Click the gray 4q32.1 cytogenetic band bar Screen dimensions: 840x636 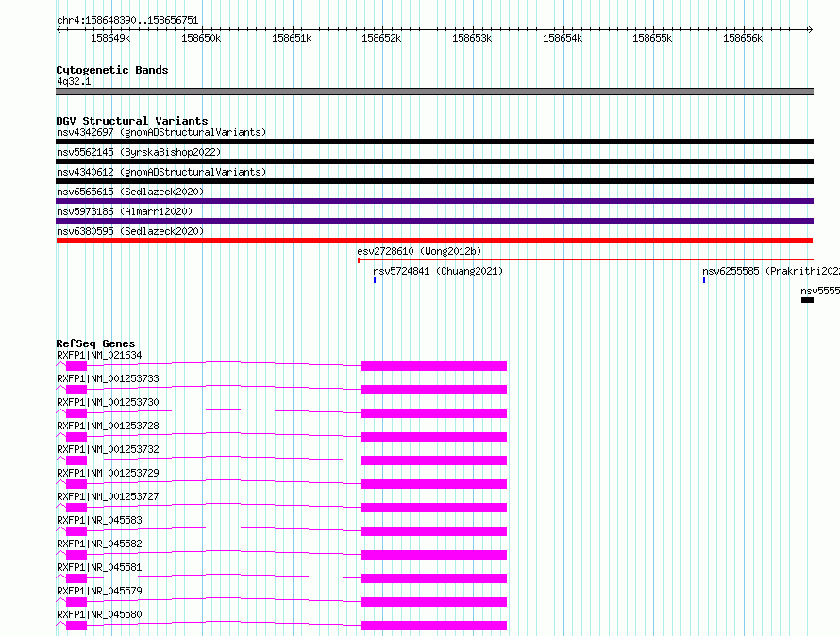click(x=434, y=92)
